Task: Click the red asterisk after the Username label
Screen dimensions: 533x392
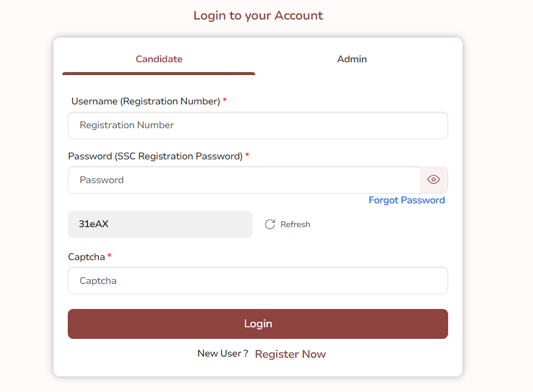Action: click(x=225, y=101)
